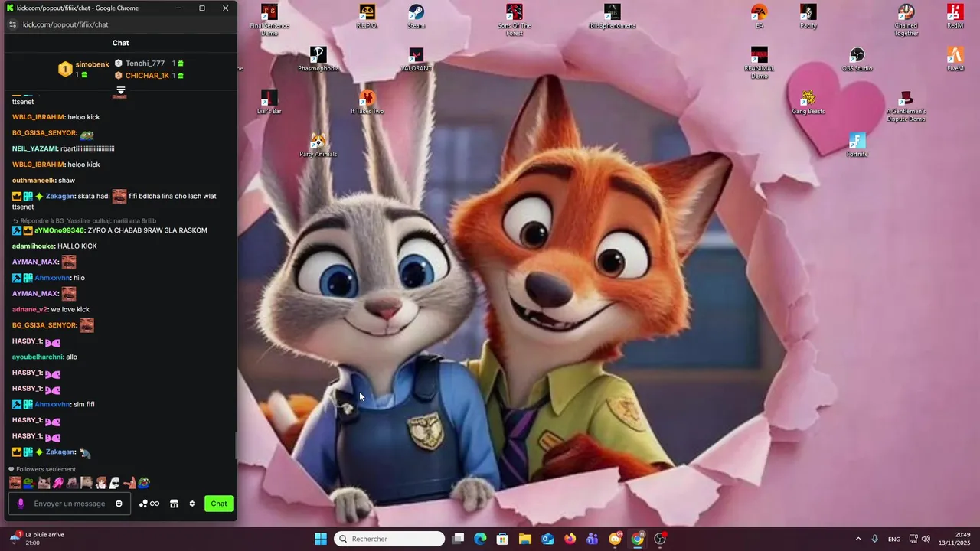980x551 pixels.
Task: Show hidden system tray icons chevron
Action: click(x=858, y=539)
